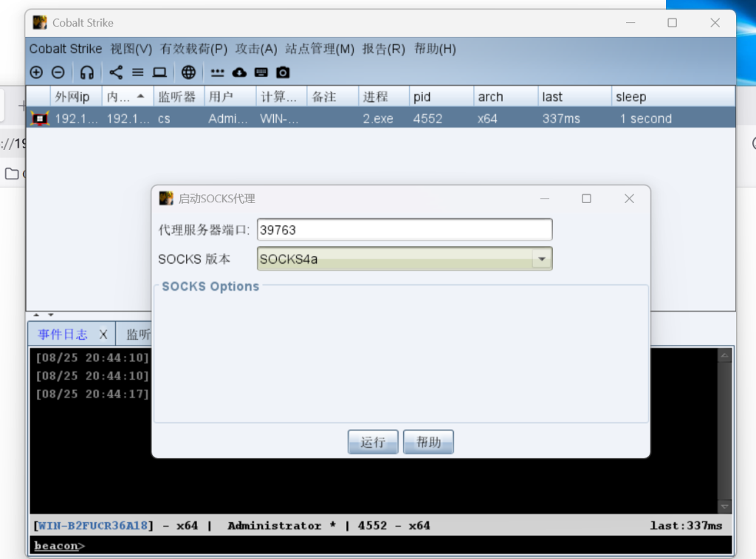The image size is (756, 559).
Task: Click the 帮助 button in SOCKS dialog
Action: pos(429,442)
